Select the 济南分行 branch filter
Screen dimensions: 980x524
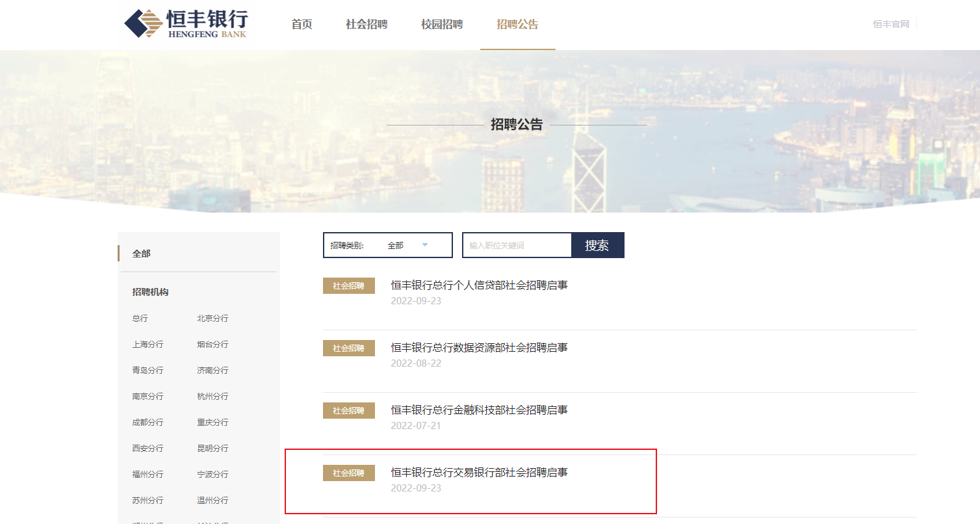click(x=213, y=371)
